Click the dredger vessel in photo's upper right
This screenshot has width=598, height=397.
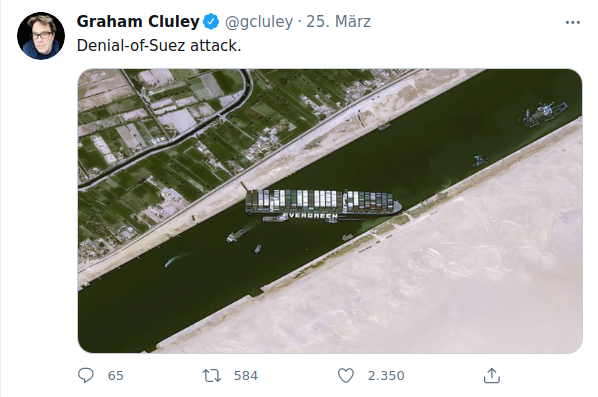545,113
